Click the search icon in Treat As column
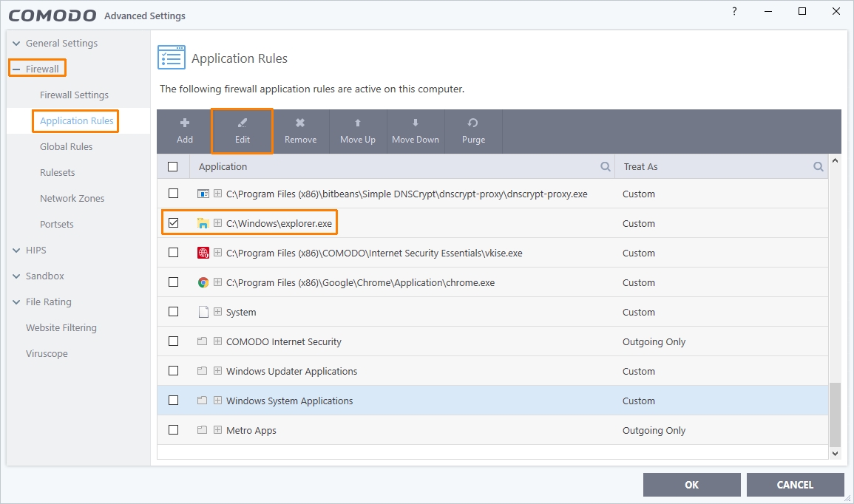Viewport: 854px width, 504px height. [x=819, y=167]
